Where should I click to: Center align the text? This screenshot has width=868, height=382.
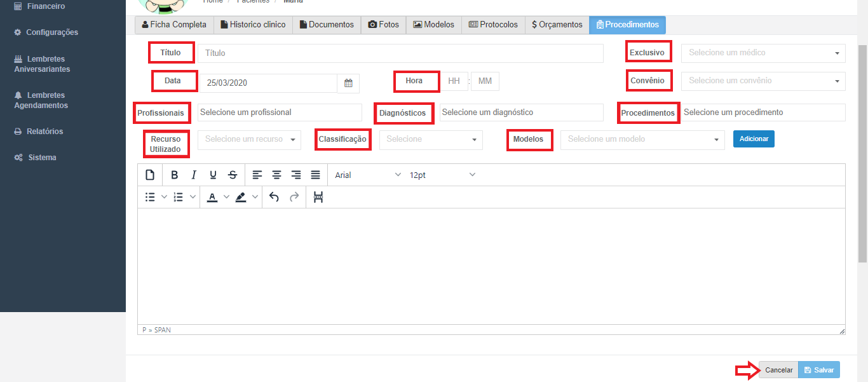[276, 175]
